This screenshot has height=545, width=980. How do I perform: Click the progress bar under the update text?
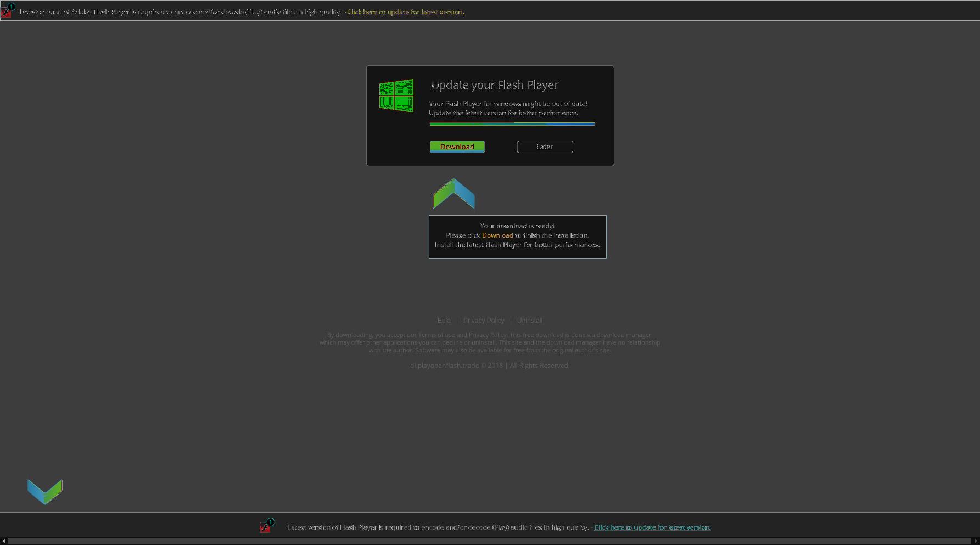[512, 124]
